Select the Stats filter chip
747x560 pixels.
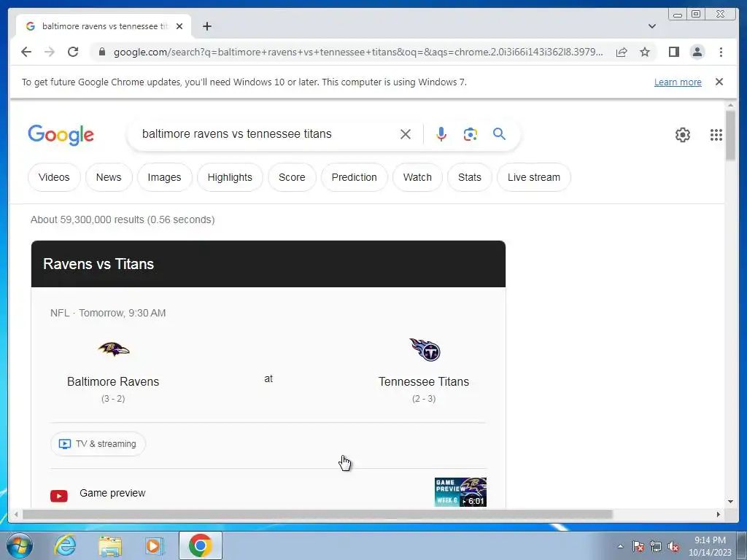tap(469, 177)
